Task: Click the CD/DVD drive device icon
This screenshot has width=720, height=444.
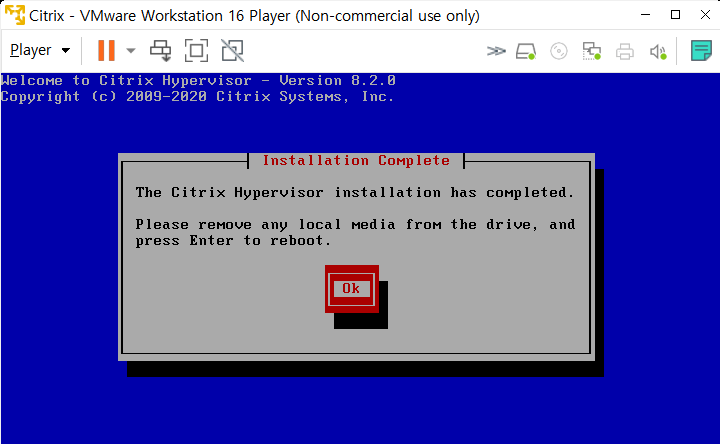Action: tap(558, 51)
